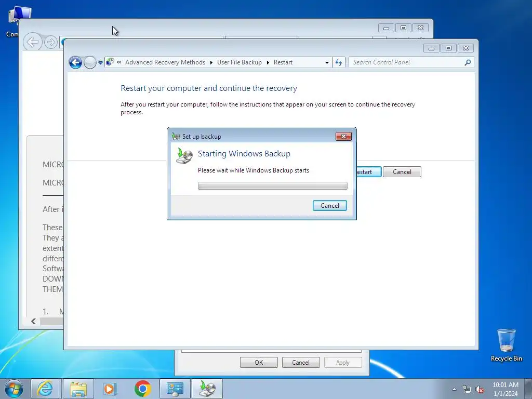Refresh the Control Panel page

click(x=339, y=62)
